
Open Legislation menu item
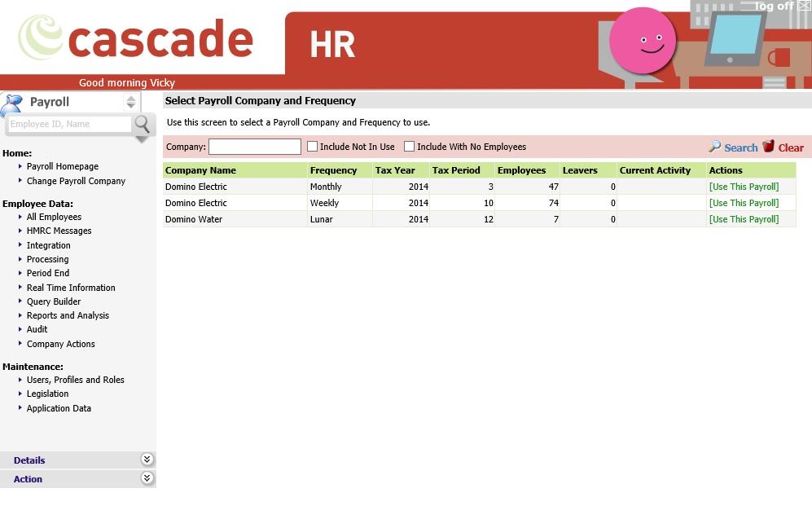click(47, 394)
